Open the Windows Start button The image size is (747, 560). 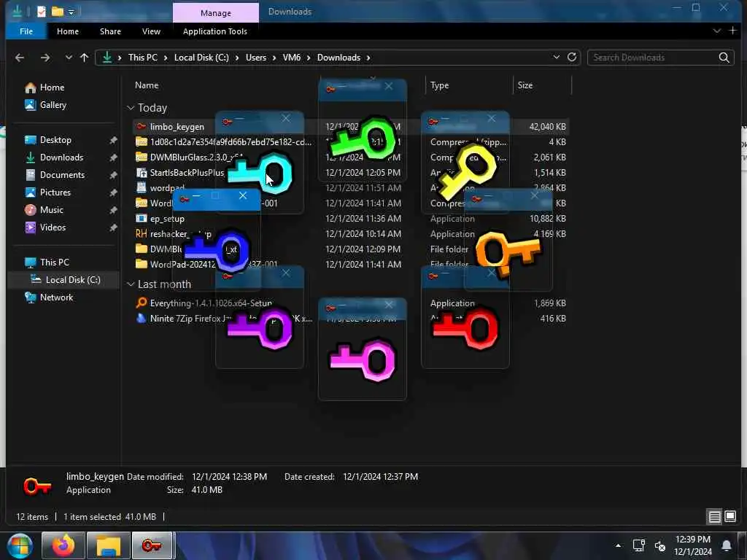(x=20, y=545)
